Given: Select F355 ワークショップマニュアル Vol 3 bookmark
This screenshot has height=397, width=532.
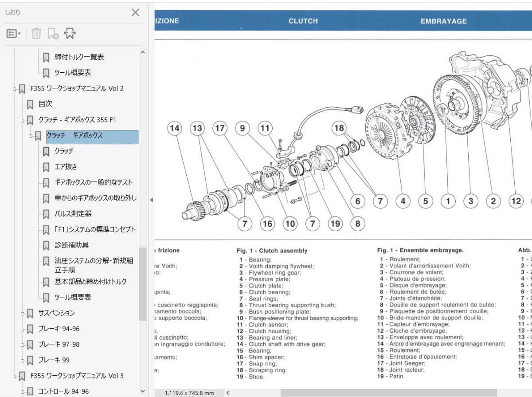Looking at the screenshot, I should pyautogui.click(x=77, y=376).
